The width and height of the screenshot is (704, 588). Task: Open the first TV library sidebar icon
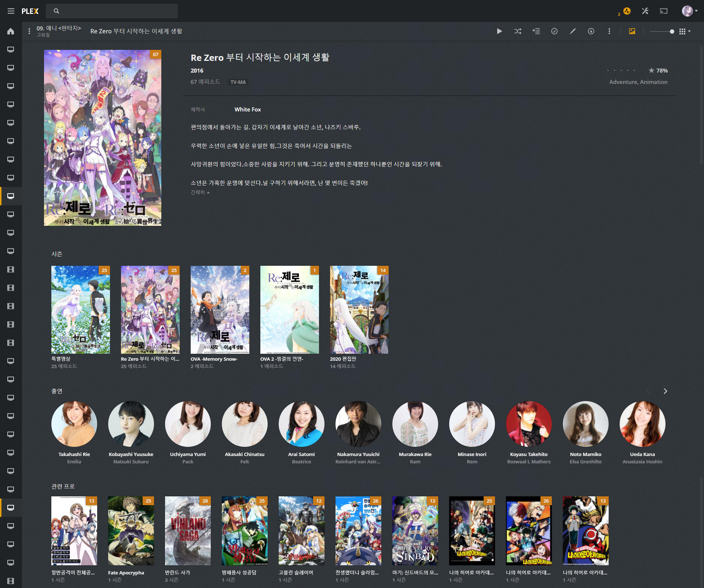tap(11, 49)
